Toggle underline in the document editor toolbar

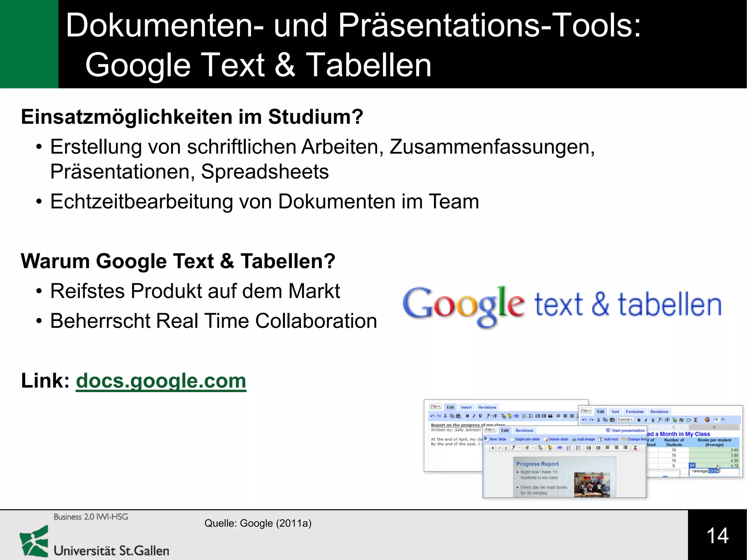(480, 416)
